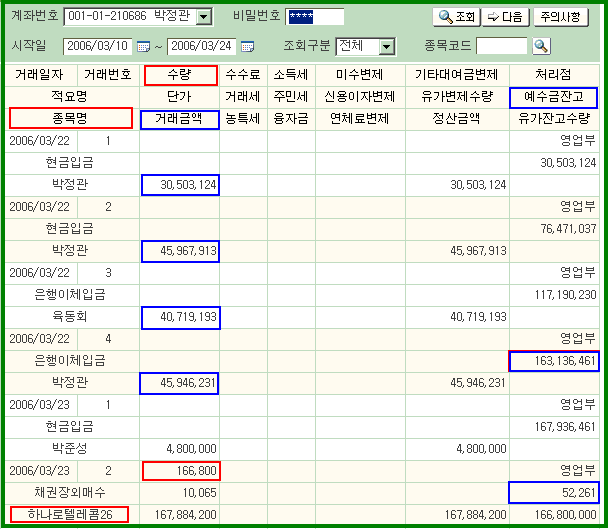Image resolution: width=609 pixels, height=529 pixels.
Task: Click the 종목코드 magnifier search icon
Action: pos(541,46)
